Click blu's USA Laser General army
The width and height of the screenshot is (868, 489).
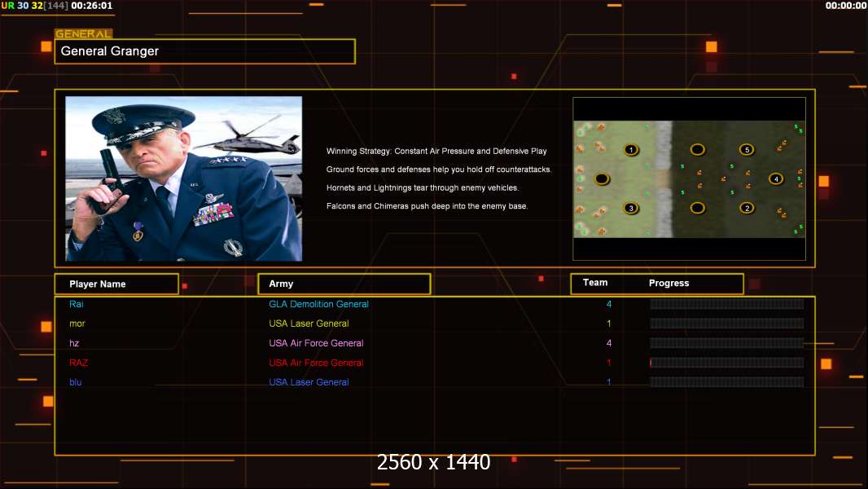coord(309,382)
